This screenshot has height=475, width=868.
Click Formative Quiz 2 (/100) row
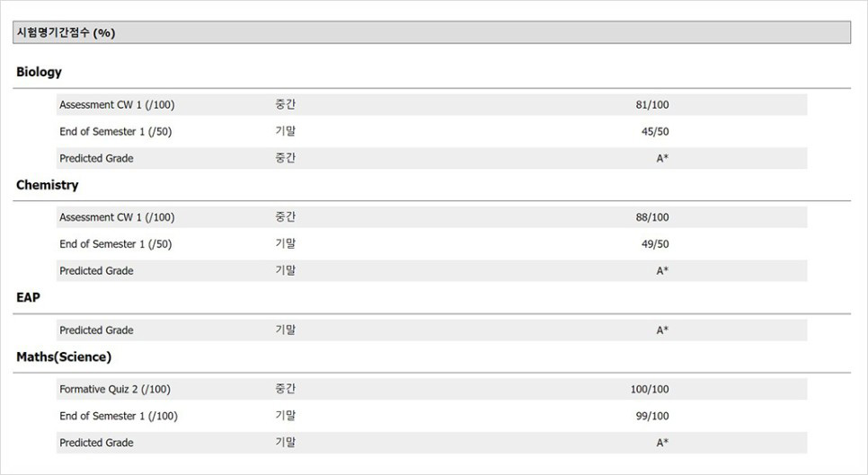(x=432, y=390)
